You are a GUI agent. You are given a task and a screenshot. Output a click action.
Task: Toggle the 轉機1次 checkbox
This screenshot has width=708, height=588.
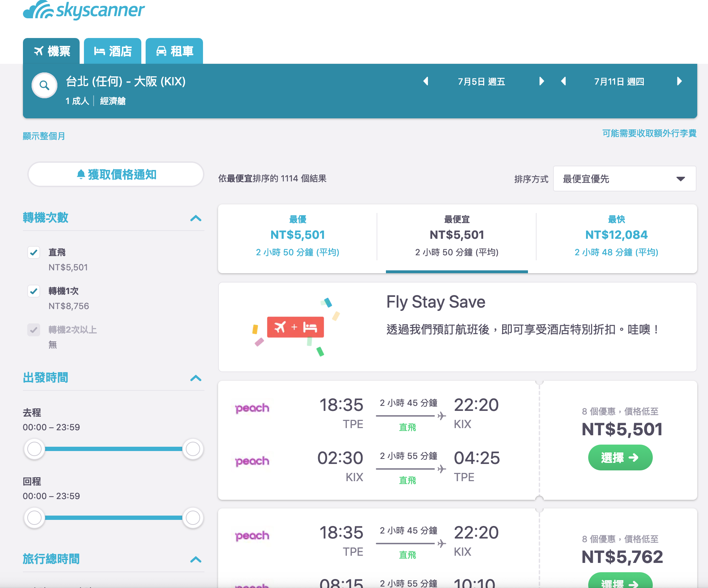[34, 291]
